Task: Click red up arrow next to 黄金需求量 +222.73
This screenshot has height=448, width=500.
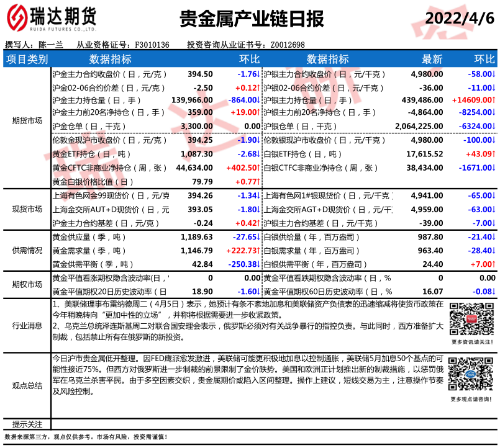Action: (258, 251)
